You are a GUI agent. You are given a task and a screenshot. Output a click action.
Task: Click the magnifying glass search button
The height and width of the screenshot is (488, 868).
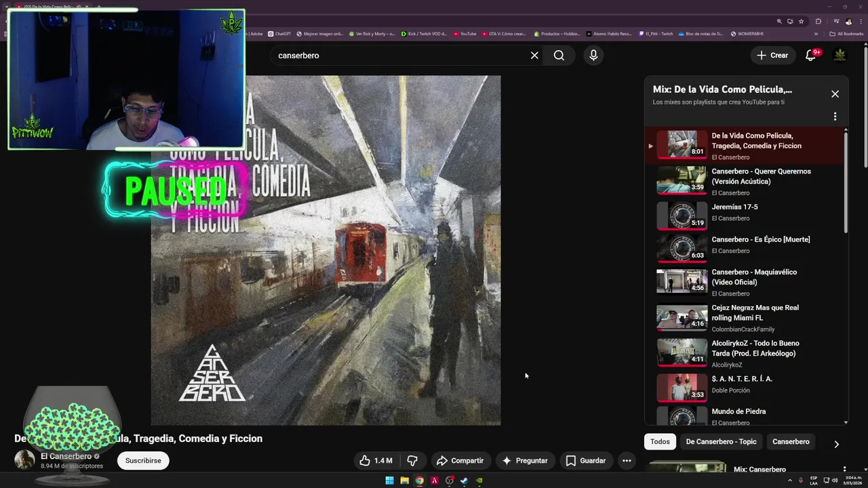(559, 56)
